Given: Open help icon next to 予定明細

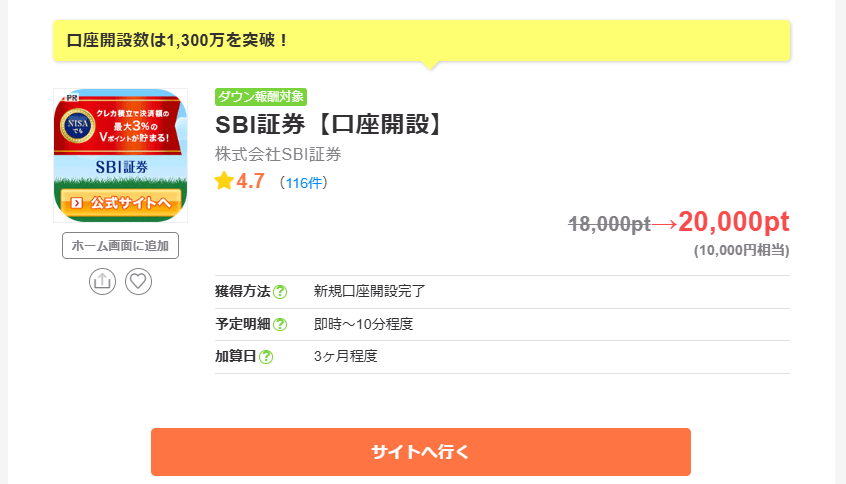Looking at the screenshot, I should 280,325.
